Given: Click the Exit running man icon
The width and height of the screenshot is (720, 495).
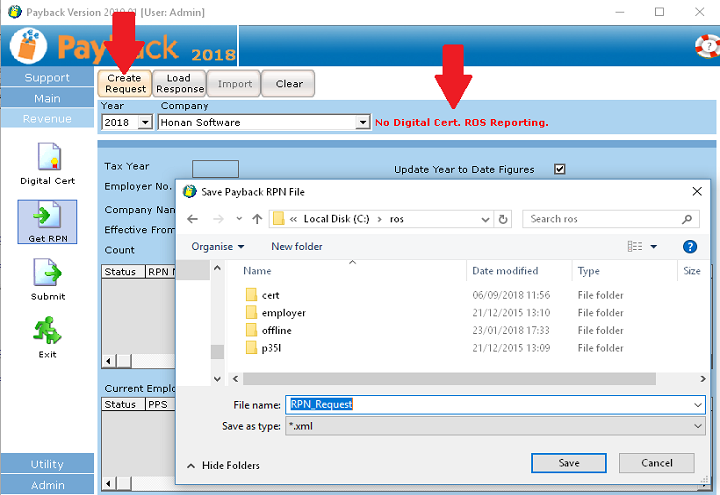Looking at the screenshot, I should click(x=48, y=331).
